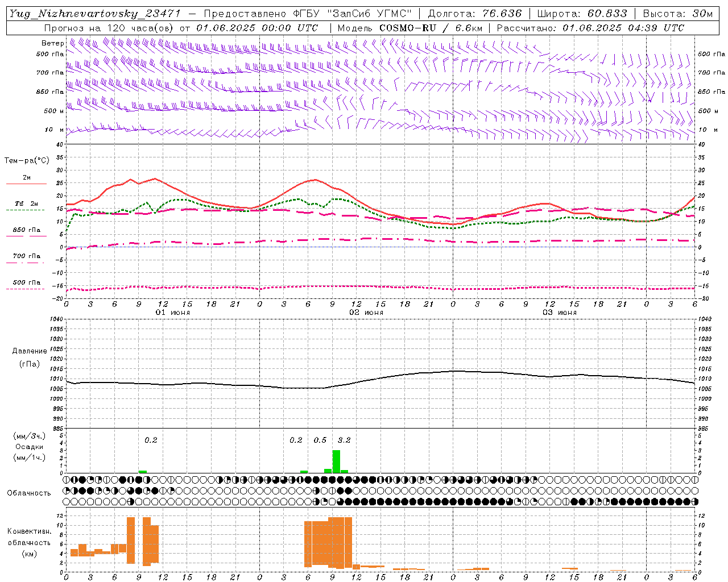Click the 03 июня date label
Image resolution: width=728 pixels, height=582 pixels.
(560, 313)
